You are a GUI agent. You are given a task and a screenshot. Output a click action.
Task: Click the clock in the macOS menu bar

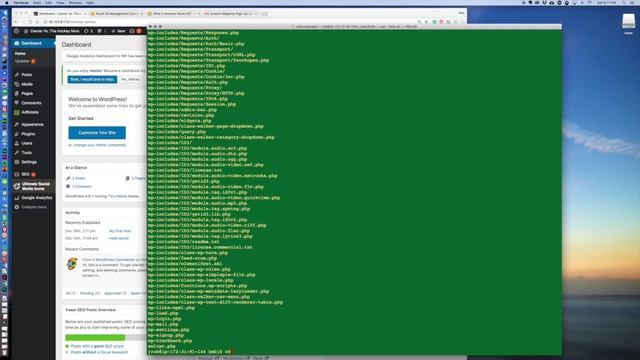tap(606, 2)
